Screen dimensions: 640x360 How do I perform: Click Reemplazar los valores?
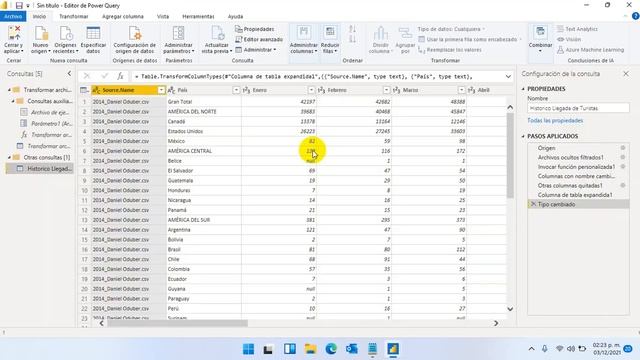tap(450, 50)
